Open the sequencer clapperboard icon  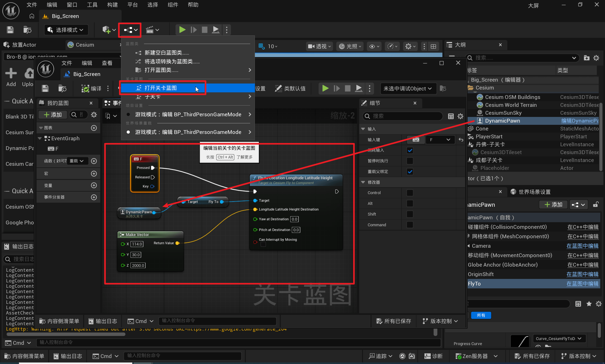pos(153,30)
